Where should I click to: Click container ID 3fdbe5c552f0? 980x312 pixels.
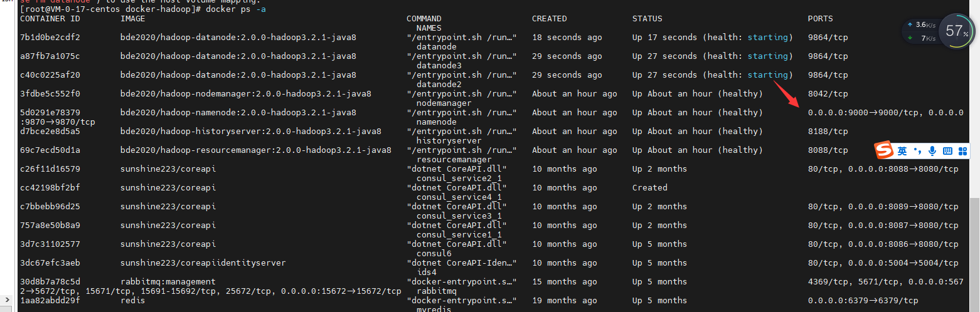50,94
